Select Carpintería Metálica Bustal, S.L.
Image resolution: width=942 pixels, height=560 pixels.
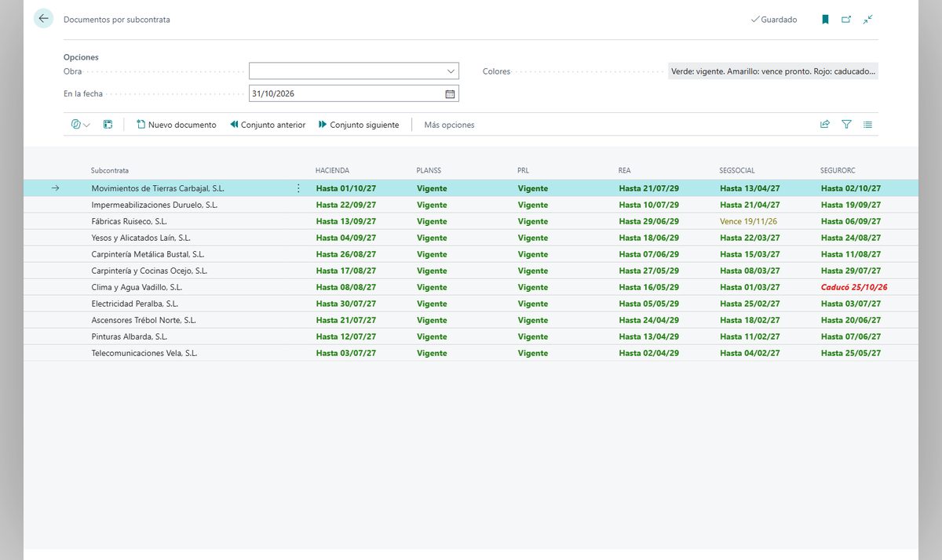tap(148, 254)
